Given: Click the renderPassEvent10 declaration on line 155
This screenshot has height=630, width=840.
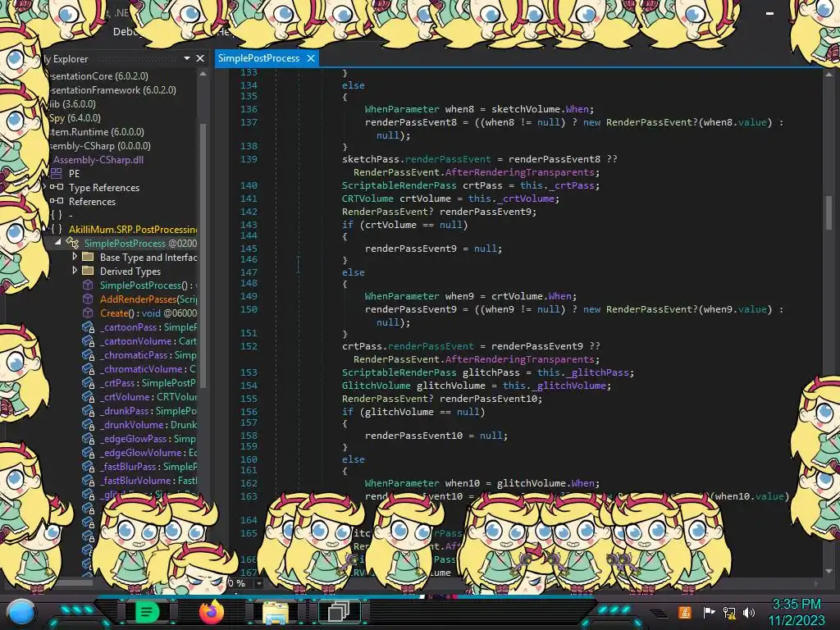Looking at the screenshot, I should [491, 399].
